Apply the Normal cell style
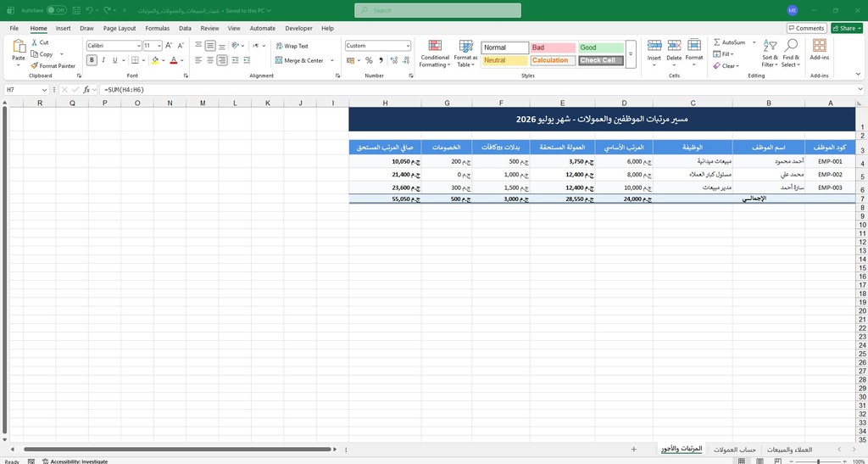The image size is (868, 464). (x=505, y=48)
